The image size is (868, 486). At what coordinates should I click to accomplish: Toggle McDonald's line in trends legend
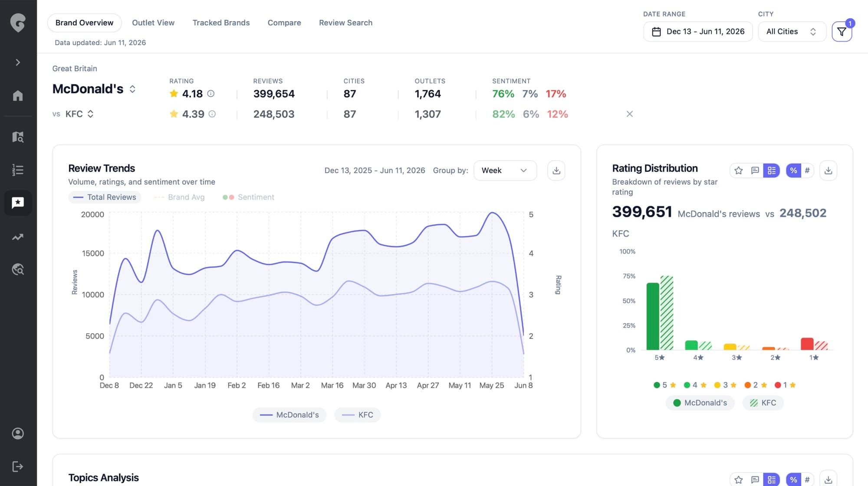(289, 415)
